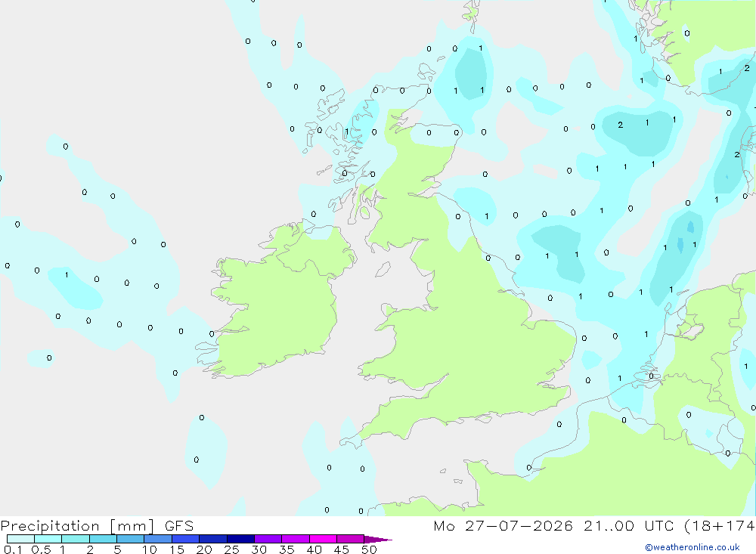The width and height of the screenshot is (756, 554).
Task: Click the "GFS" model label
Action: (179, 525)
